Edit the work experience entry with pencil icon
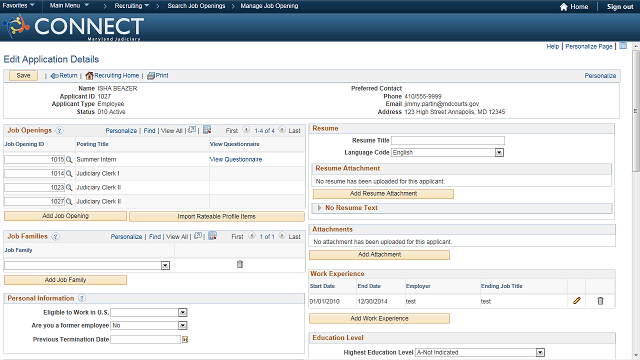The height and width of the screenshot is (360, 640). click(x=576, y=301)
